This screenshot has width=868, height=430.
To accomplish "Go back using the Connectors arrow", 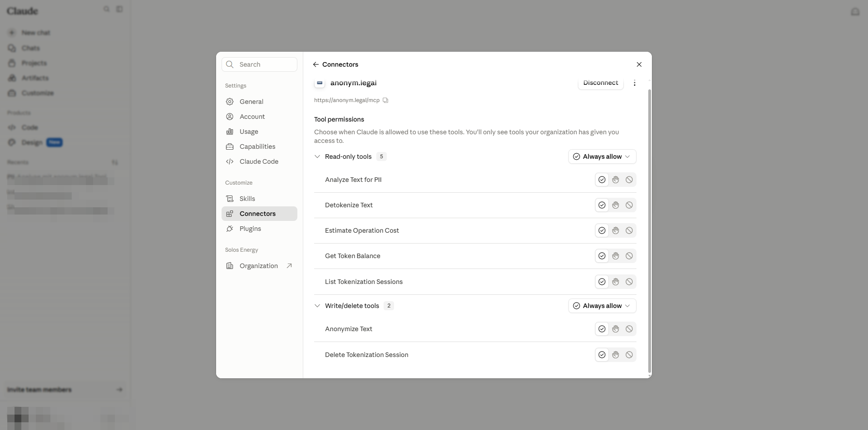I will [x=316, y=64].
